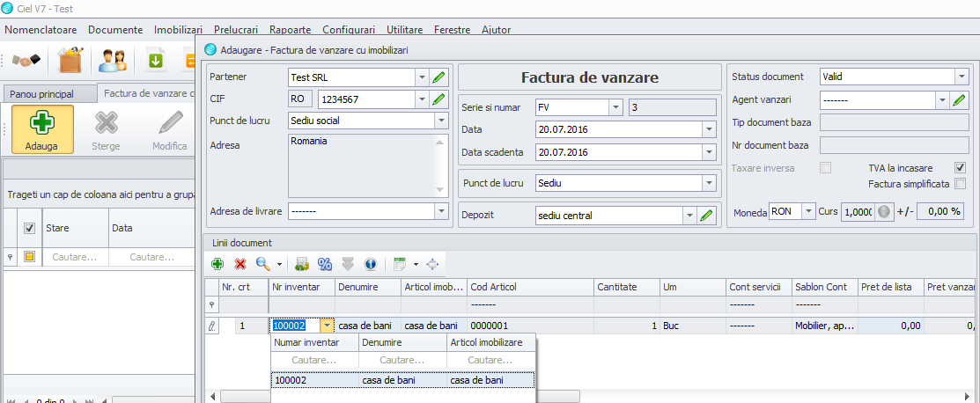
Task: Open Serie si numar FV dropdown
Action: 615,106
